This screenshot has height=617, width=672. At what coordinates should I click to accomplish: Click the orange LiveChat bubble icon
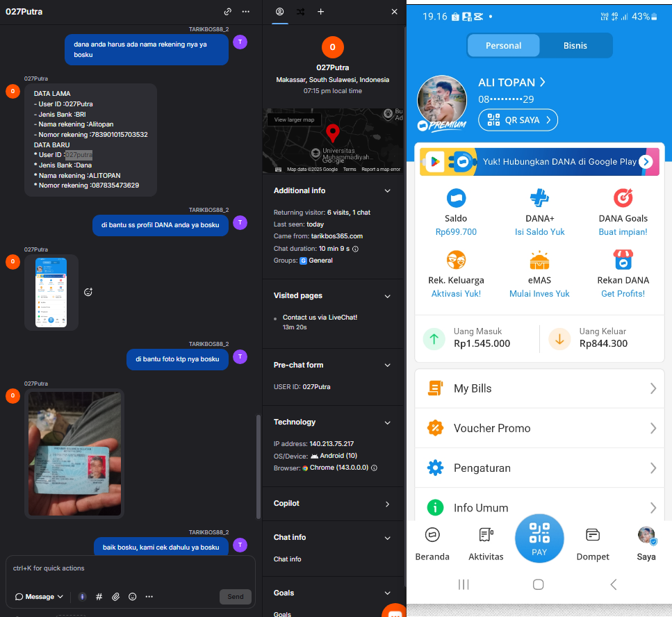click(x=395, y=611)
